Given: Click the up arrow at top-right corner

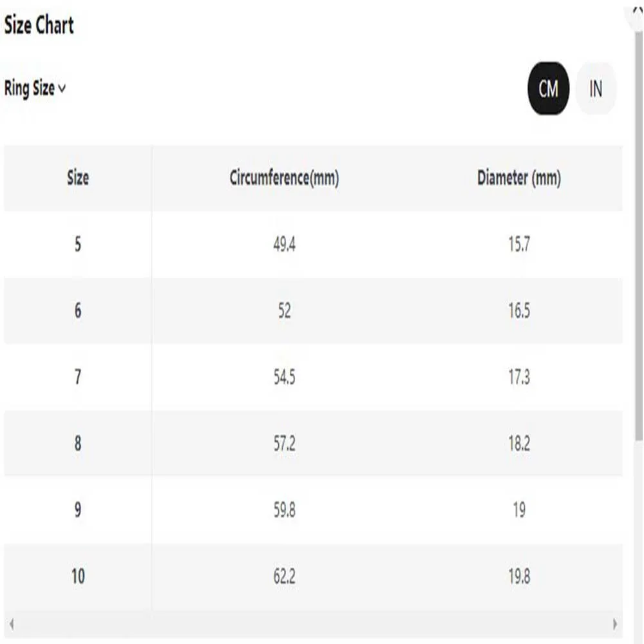Looking at the screenshot, I should point(637,10).
